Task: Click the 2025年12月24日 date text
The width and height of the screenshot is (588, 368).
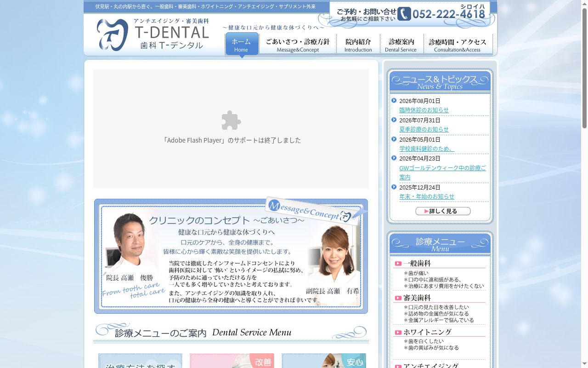Action: click(x=420, y=188)
